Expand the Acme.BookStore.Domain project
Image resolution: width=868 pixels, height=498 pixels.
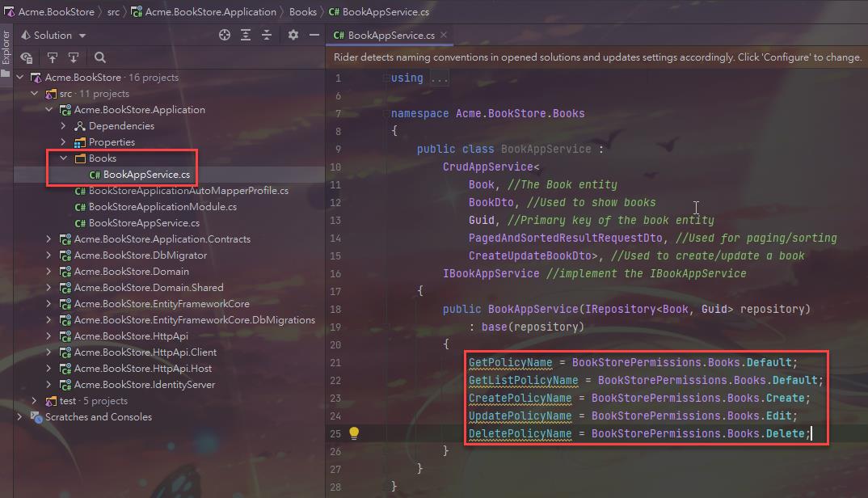click(x=49, y=272)
